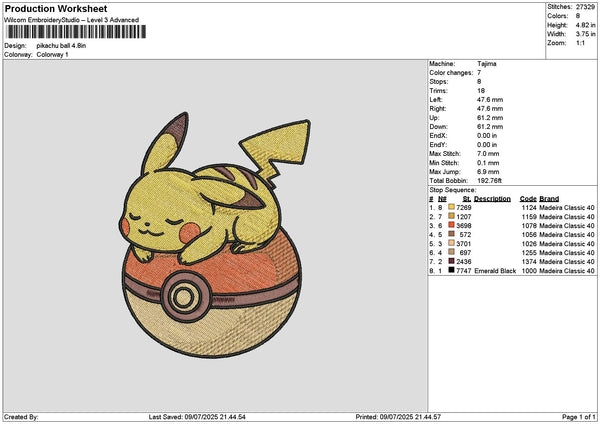Image resolution: width=600 pixels, height=424 pixels.
Task: Click the Color changes value 7
Action: tap(479, 73)
